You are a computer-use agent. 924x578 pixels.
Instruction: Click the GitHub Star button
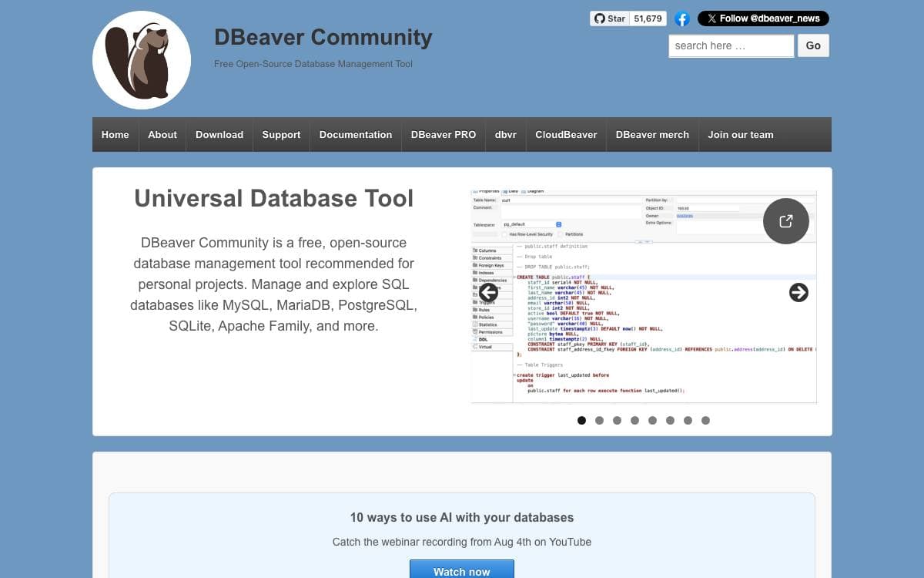click(610, 18)
